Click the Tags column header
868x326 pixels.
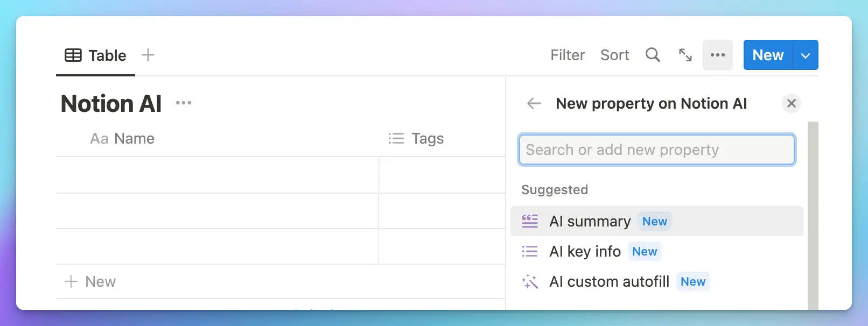pos(427,139)
